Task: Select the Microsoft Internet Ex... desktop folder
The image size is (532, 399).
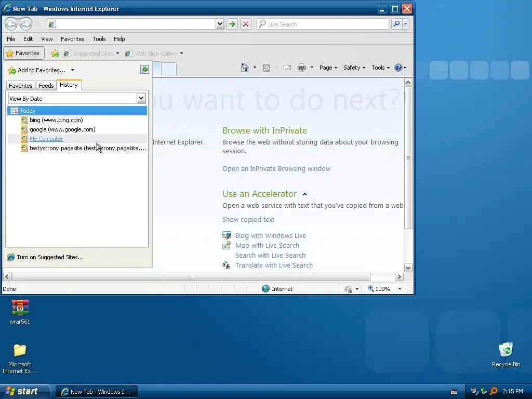Action: (20, 359)
